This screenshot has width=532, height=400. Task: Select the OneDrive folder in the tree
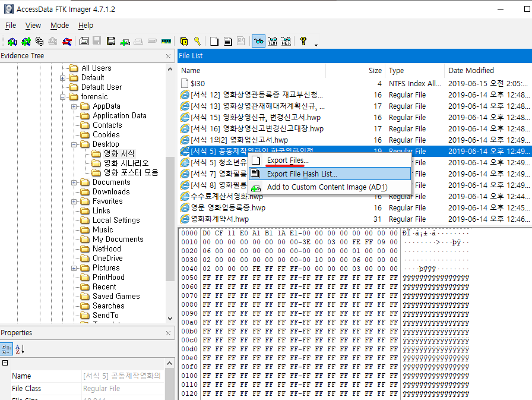coord(107,258)
